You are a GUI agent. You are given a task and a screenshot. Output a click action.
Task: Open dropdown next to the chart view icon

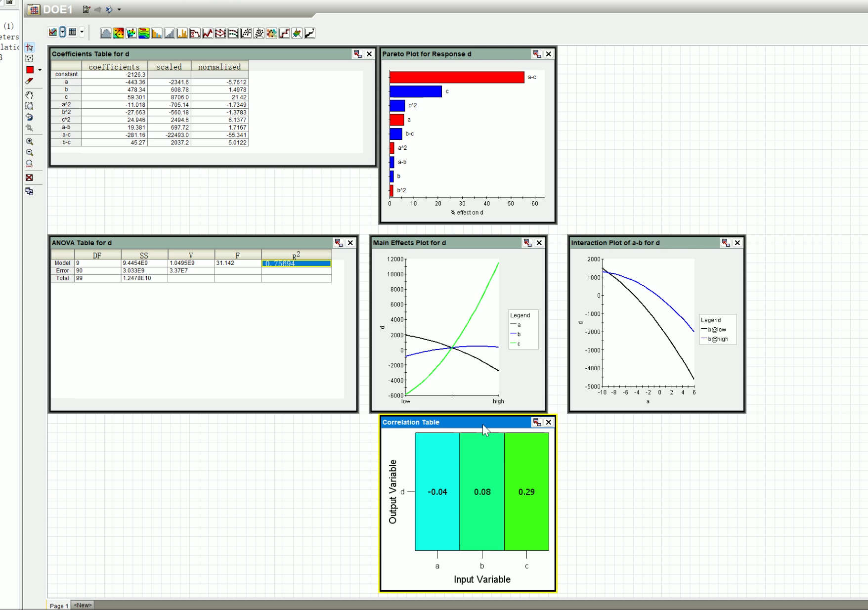coord(63,32)
